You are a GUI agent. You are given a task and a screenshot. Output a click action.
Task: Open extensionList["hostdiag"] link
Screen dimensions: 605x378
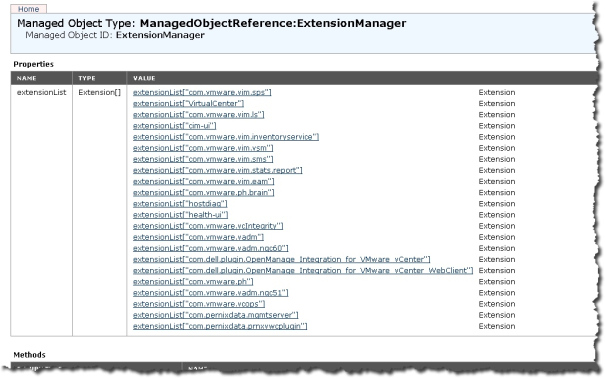point(180,204)
